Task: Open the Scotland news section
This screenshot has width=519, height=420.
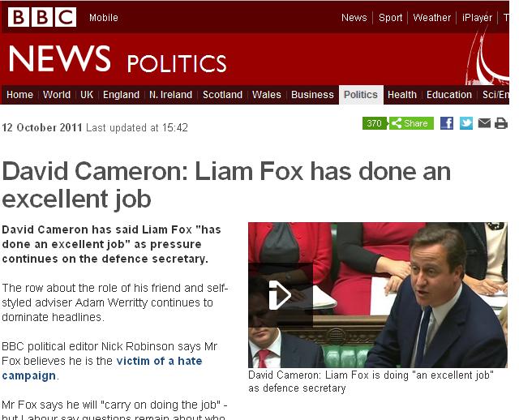Action: pyautogui.click(x=222, y=95)
